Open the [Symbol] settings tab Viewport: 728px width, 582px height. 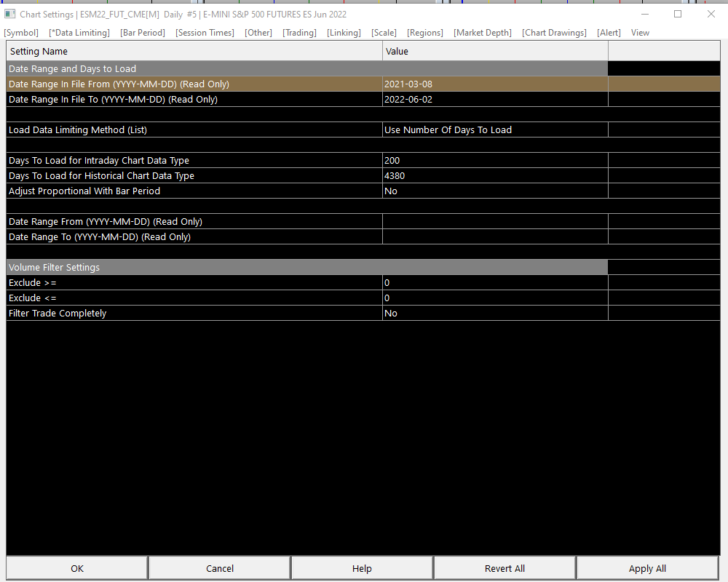21,33
